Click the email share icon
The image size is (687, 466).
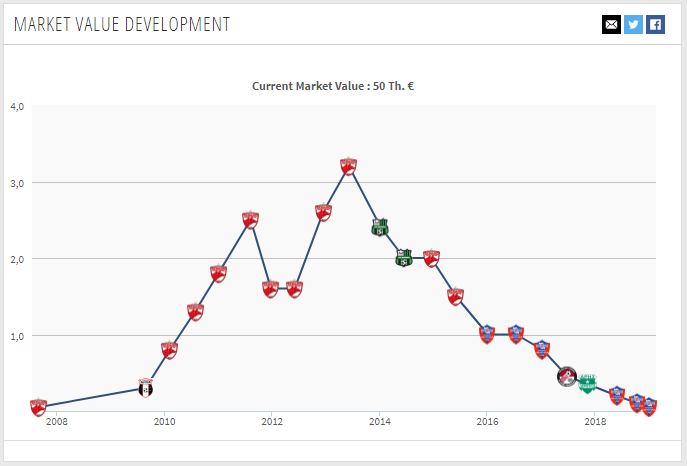click(611, 24)
